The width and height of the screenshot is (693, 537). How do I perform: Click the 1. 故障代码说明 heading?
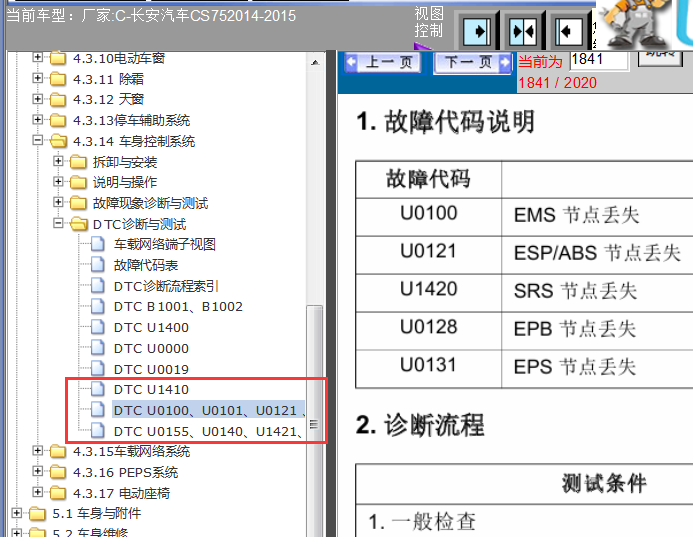pos(446,121)
